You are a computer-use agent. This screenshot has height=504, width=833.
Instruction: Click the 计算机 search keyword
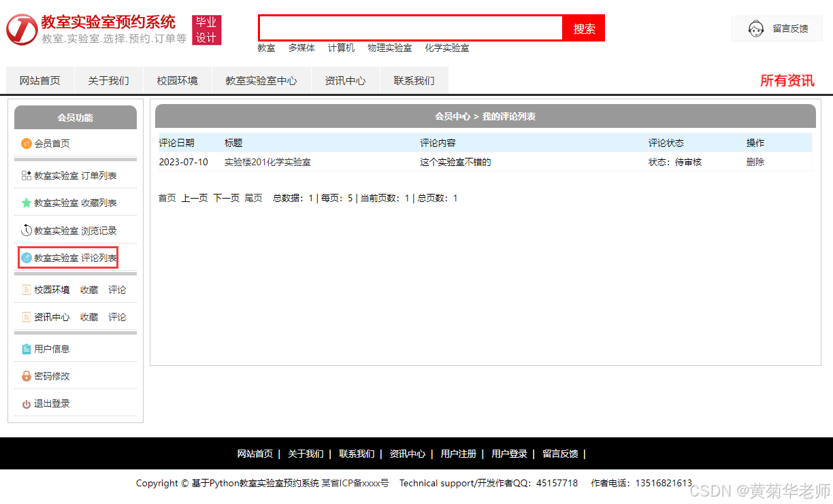pos(341,48)
